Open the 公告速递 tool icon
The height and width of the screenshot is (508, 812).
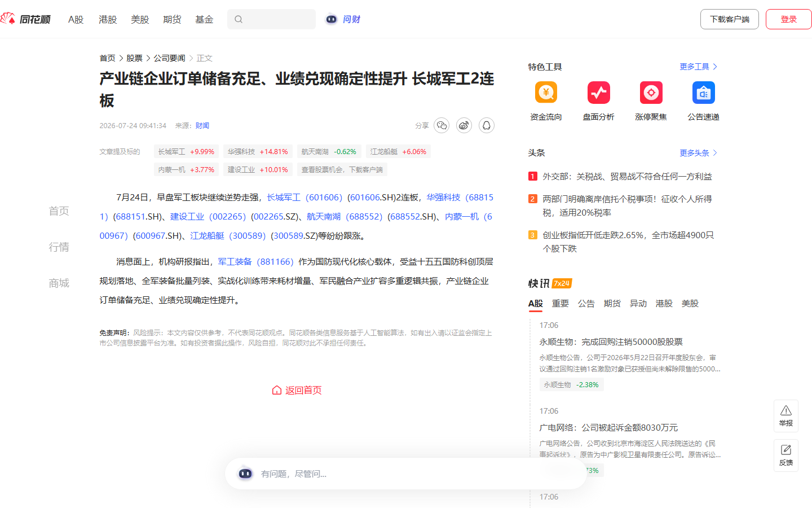[x=704, y=93]
